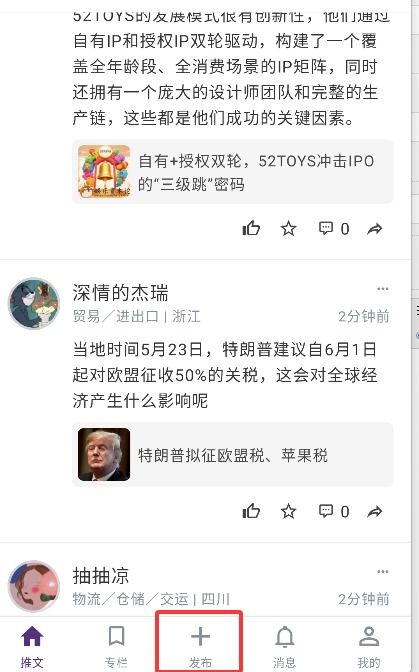Favorite the 52TOYS post with star icon
This screenshot has height=672, width=419.
tap(288, 228)
